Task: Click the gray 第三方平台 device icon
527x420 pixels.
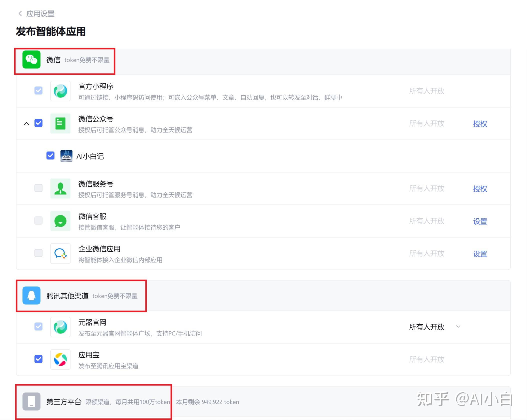Action: click(x=31, y=401)
